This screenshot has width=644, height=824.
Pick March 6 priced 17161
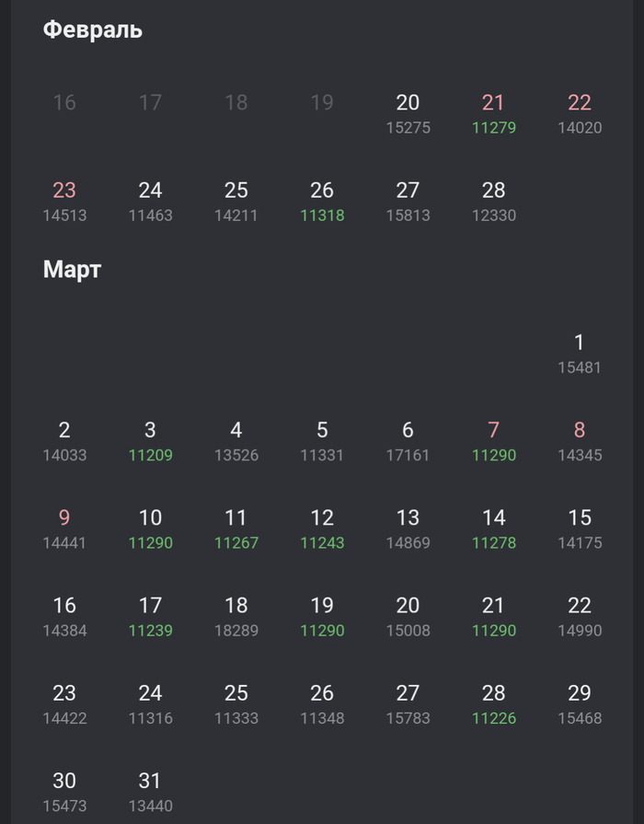[408, 441]
